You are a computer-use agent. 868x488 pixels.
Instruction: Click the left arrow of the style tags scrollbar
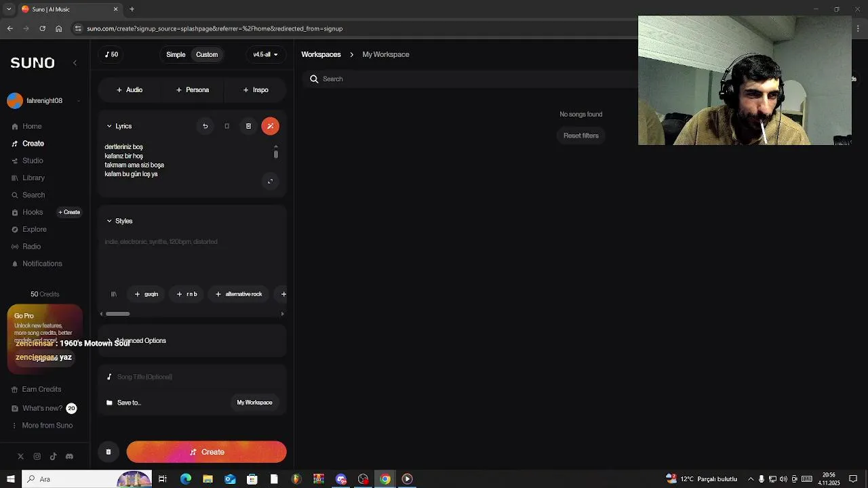[x=102, y=314]
